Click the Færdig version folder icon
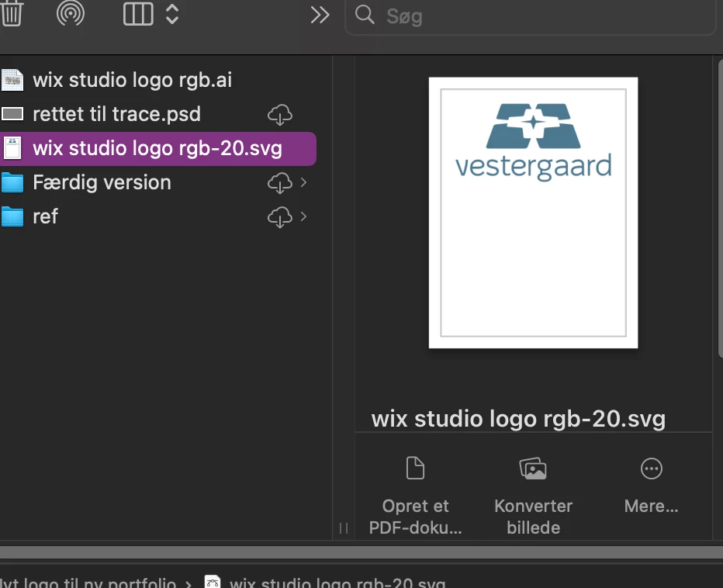The width and height of the screenshot is (723, 588). (x=12, y=182)
